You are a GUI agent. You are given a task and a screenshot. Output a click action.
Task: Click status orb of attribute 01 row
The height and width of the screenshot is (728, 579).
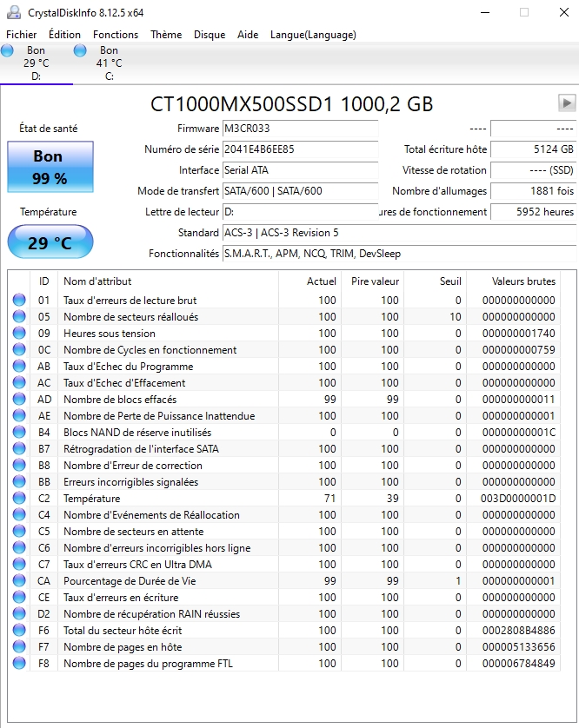click(x=19, y=300)
